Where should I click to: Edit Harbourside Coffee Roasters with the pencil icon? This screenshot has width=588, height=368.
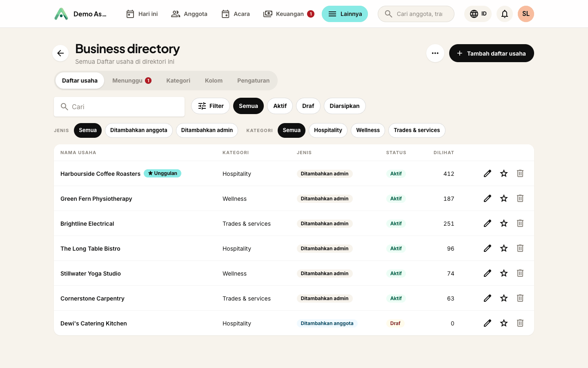point(488,173)
